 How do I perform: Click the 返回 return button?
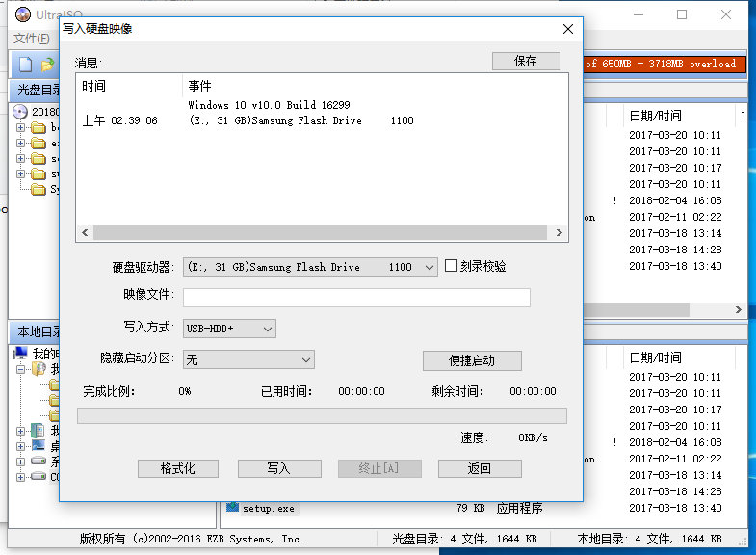pos(480,468)
